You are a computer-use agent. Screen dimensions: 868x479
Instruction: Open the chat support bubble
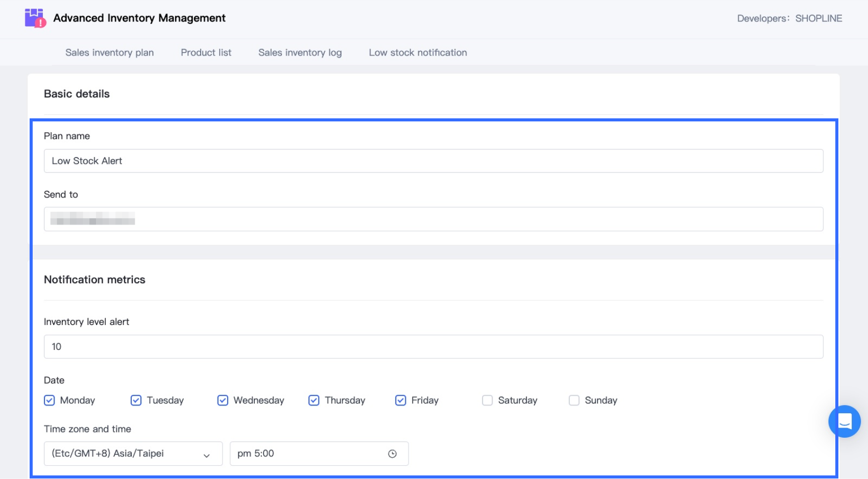coord(844,421)
